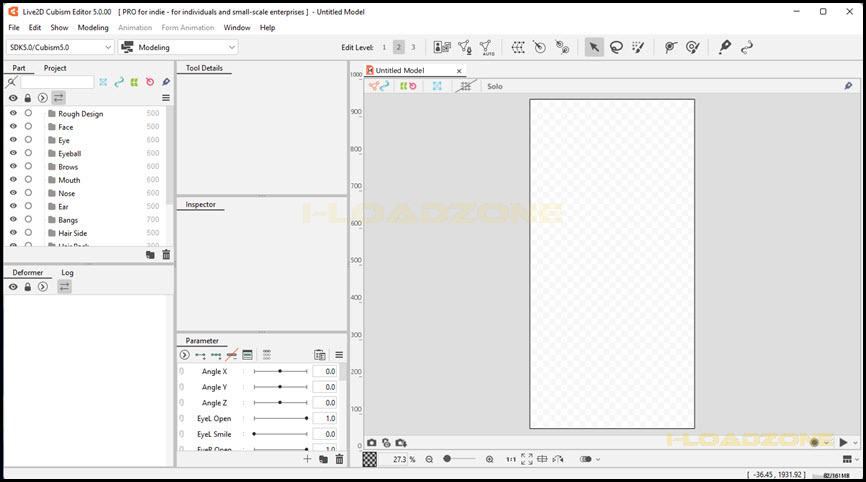Image resolution: width=866 pixels, height=482 pixels.
Task: Zoom in the canvas view
Action: [489, 459]
